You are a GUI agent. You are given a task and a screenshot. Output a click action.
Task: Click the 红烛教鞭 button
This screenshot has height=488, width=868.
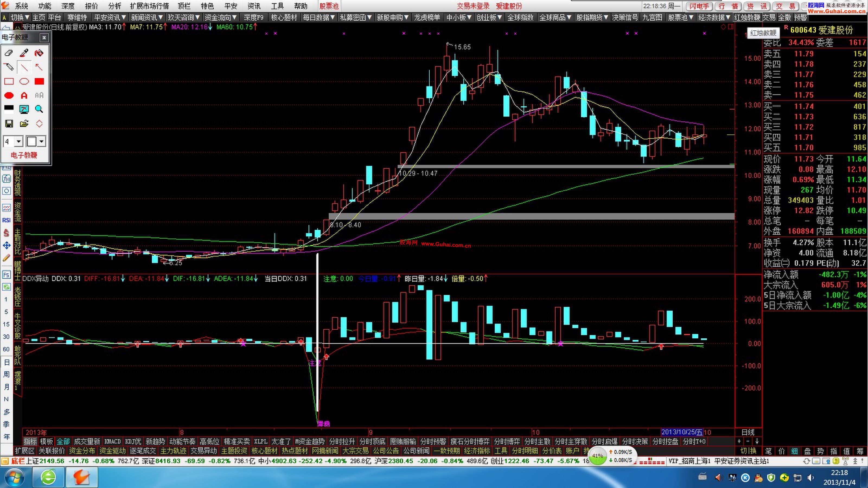pyautogui.click(x=747, y=18)
